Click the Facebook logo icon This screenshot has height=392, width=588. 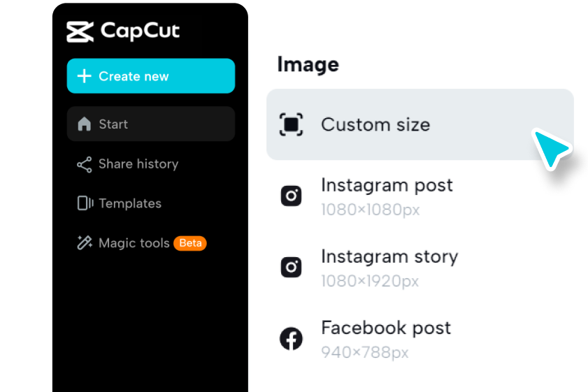(292, 339)
